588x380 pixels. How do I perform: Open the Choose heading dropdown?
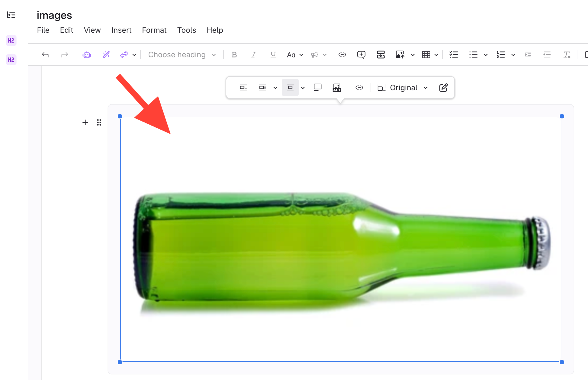182,55
